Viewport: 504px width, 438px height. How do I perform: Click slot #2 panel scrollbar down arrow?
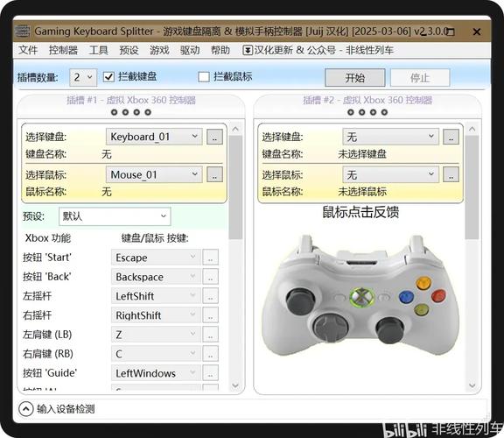(x=472, y=385)
